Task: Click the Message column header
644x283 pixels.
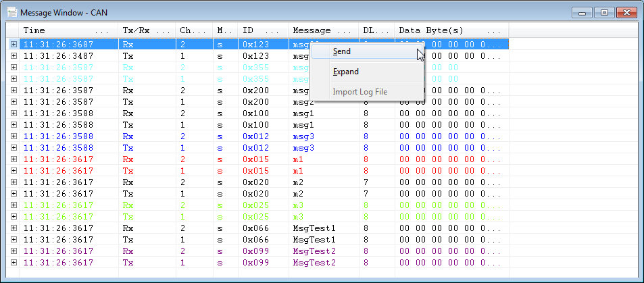Action: pos(323,30)
